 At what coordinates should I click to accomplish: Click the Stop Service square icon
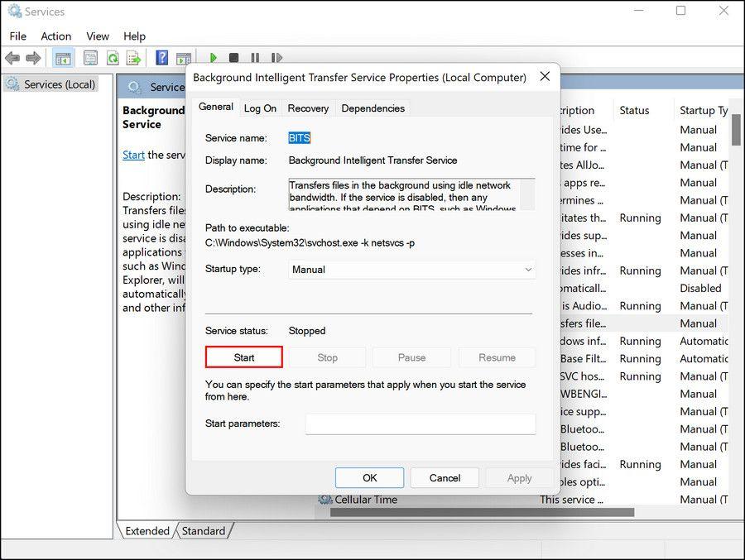pos(234,58)
